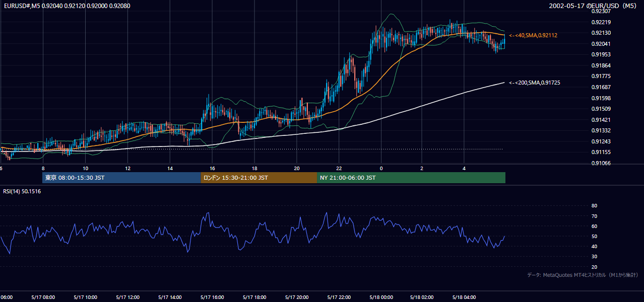Click price axis value 0.92307
Viewport: 644px width, 302px height.
[x=601, y=11]
